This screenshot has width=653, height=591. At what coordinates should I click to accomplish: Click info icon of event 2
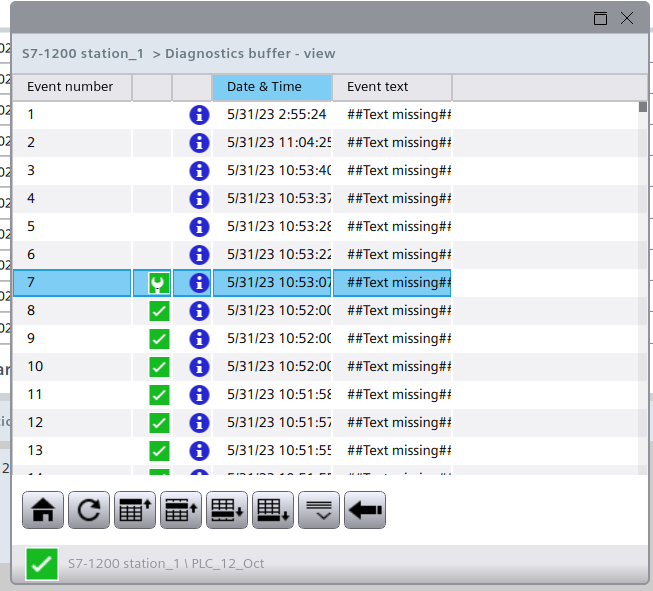pyautogui.click(x=199, y=143)
